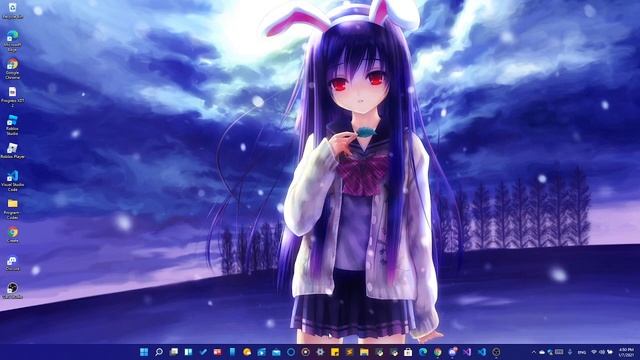The width and height of the screenshot is (640, 360).
Task: Open the Recycle Bin desktop icon
Action: click(13, 11)
